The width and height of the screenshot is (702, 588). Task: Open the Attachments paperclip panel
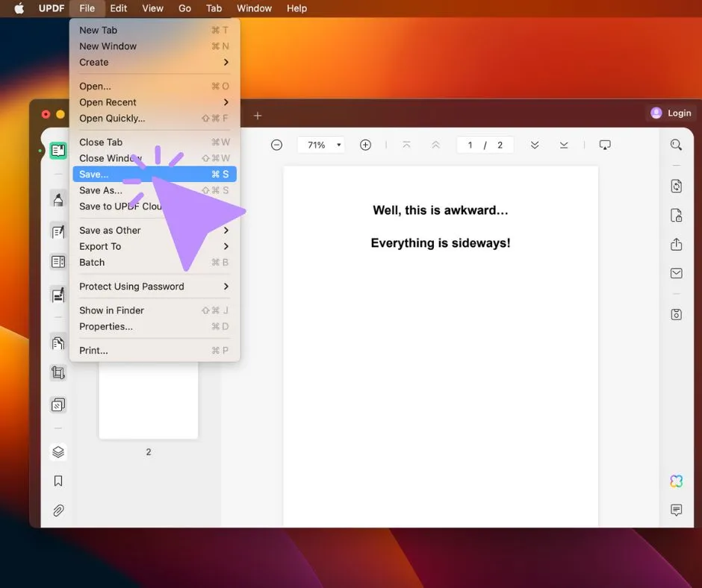tap(58, 510)
